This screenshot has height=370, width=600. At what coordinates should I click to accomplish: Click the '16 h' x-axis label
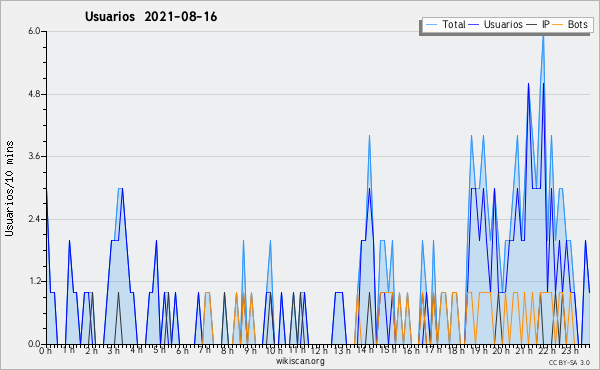pyautogui.click(x=411, y=350)
